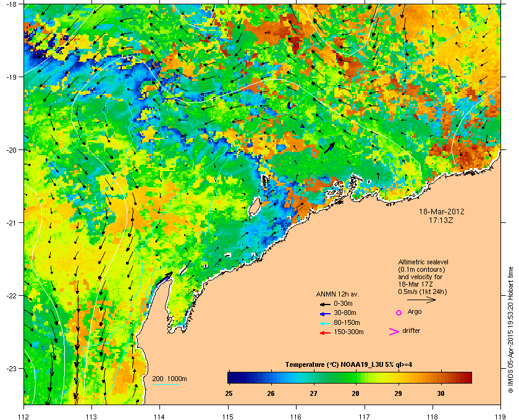This screenshot has height=420, width=519.
Task: Click the latitude axis label '-18'
Action: tap(11, 5)
